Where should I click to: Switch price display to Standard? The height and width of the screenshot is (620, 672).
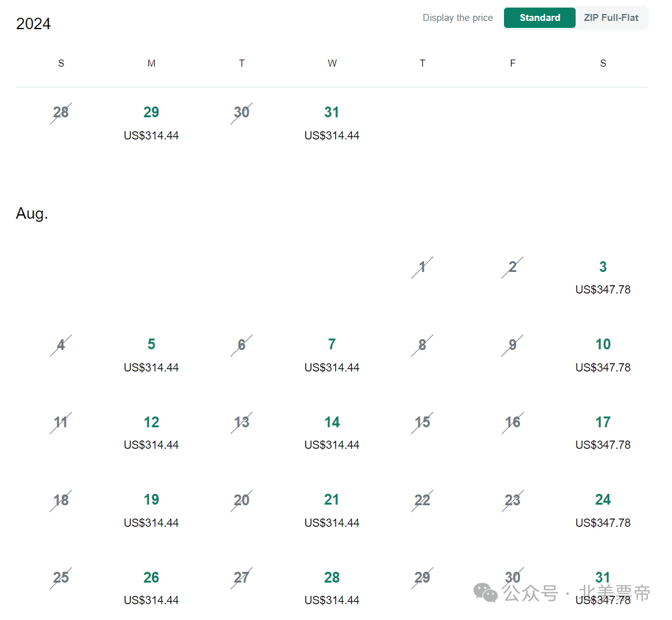click(x=539, y=18)
